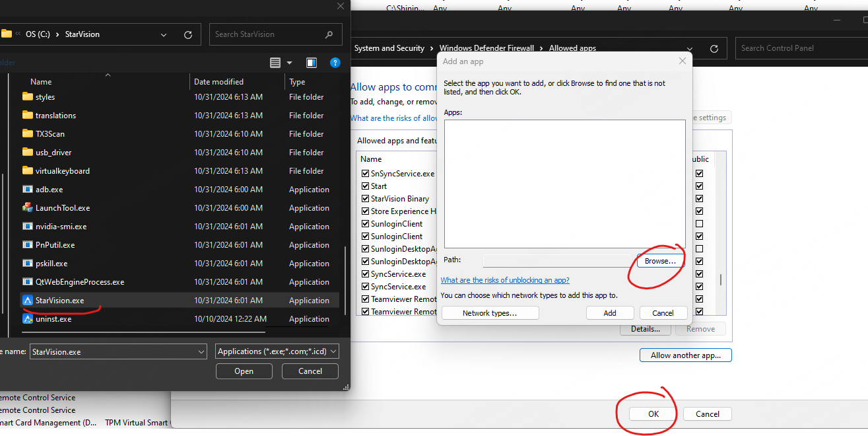868x436 pixels.
Task: Select the virtualkeyboard folder icon
Action: [28, 170]
